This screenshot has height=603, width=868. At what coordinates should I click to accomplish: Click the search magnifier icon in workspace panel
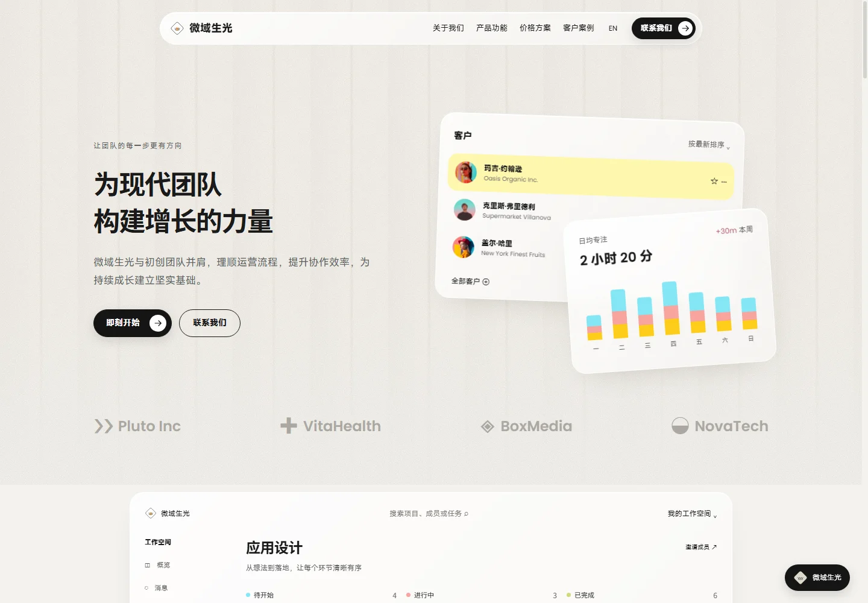[x=466, y=514]
